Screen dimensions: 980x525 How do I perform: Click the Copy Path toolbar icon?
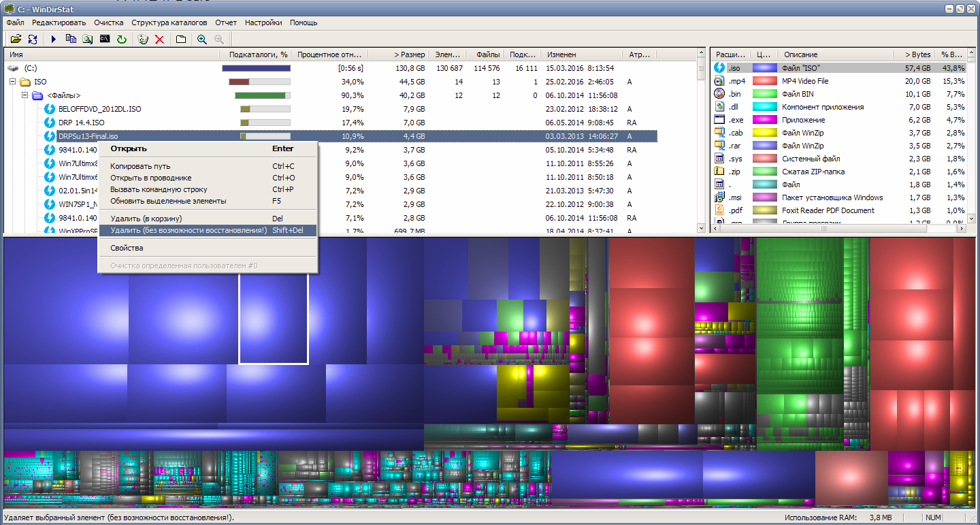(71, 39)
